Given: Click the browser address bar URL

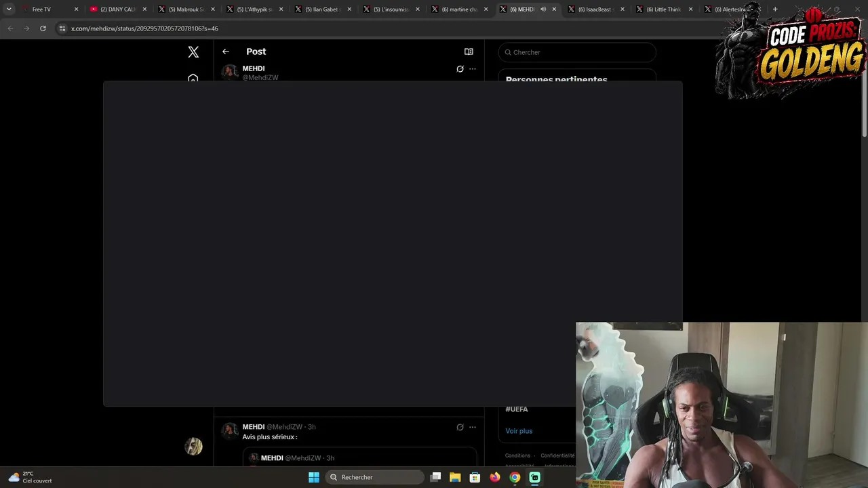Looking at the screenshot, I should (x=144, y=28).
